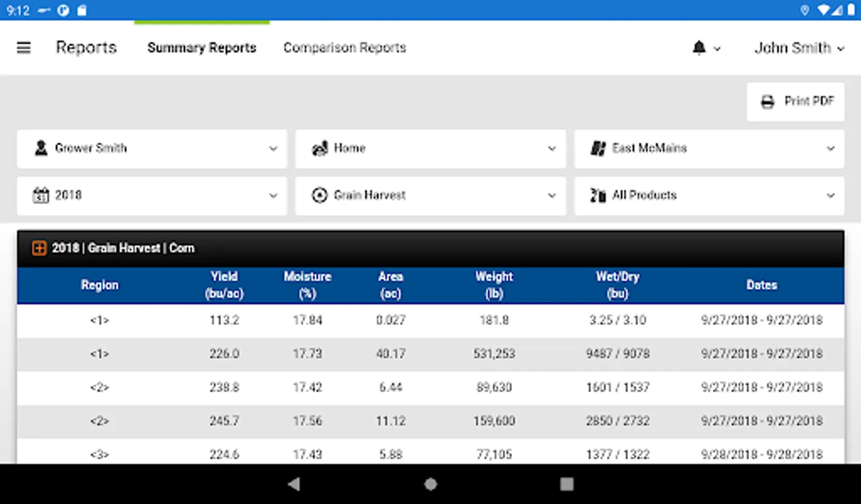861x504 pixels.
Task: Switch to the Comparison Reports tab
Action: (x=345, y=48)
